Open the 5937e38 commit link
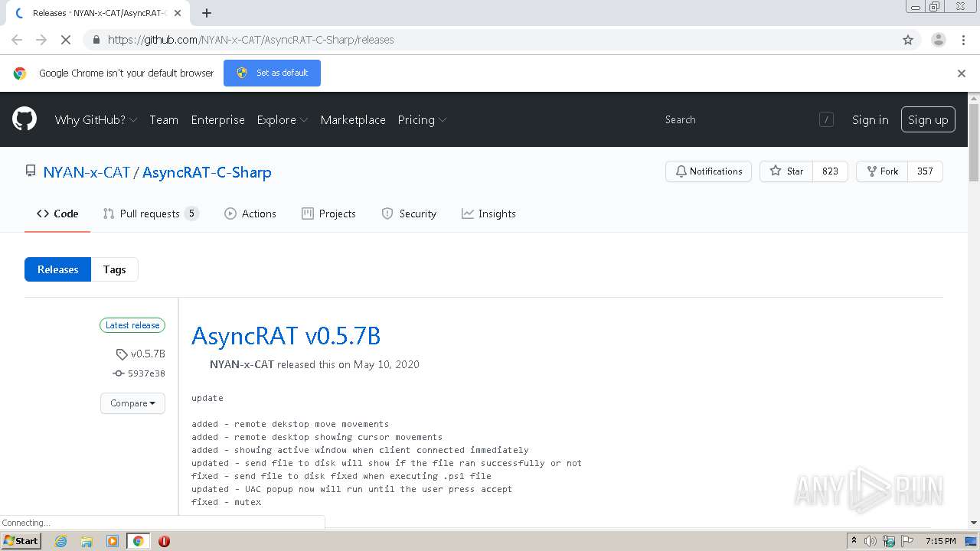 [139, 373]
